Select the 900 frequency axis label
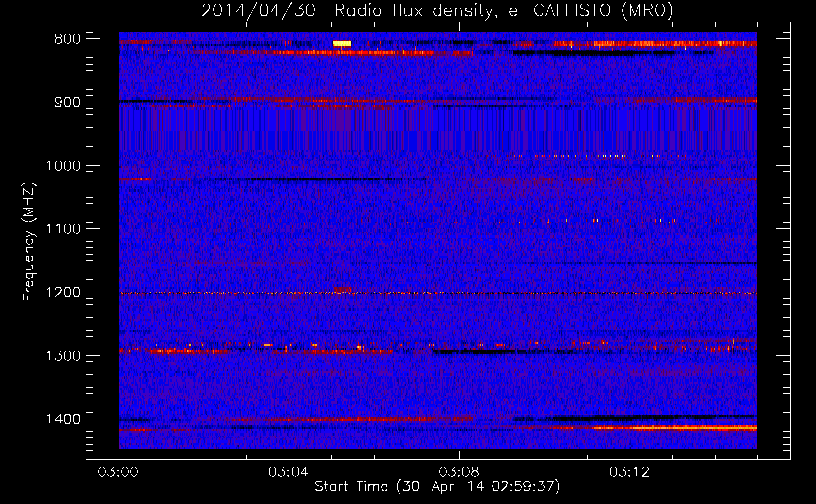 click(67, 102)
